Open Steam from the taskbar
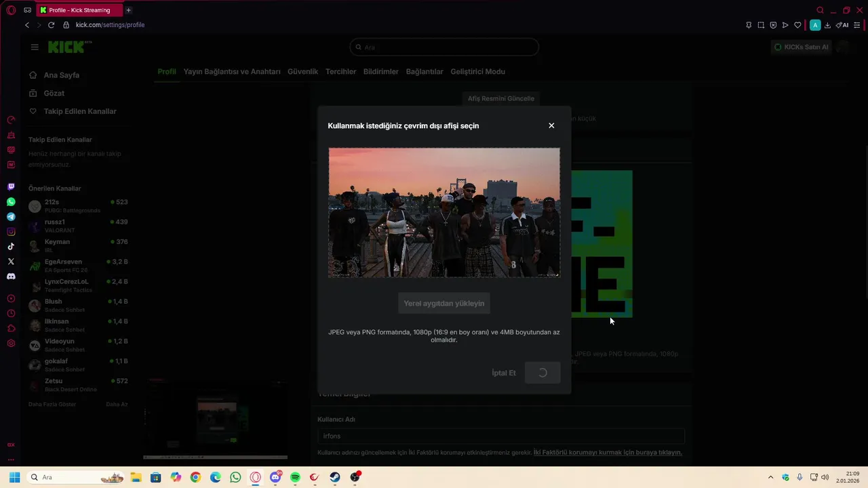 tap(335, 477)
